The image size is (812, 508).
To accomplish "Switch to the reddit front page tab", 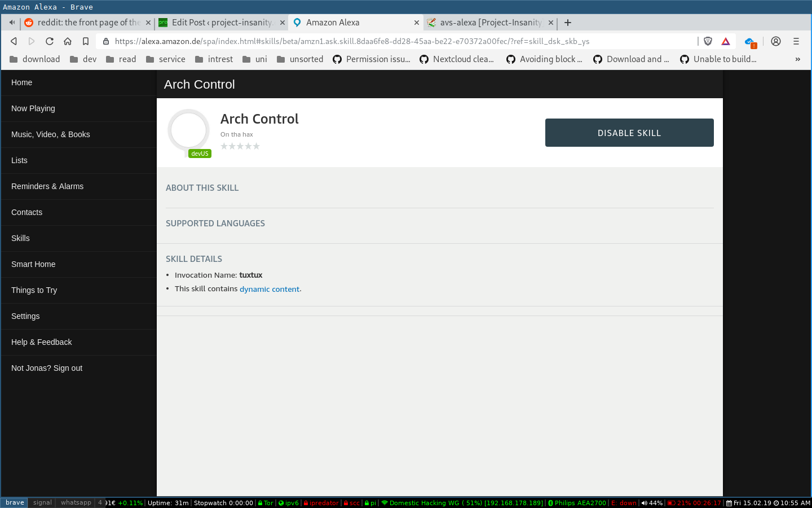I will [87, 23].
